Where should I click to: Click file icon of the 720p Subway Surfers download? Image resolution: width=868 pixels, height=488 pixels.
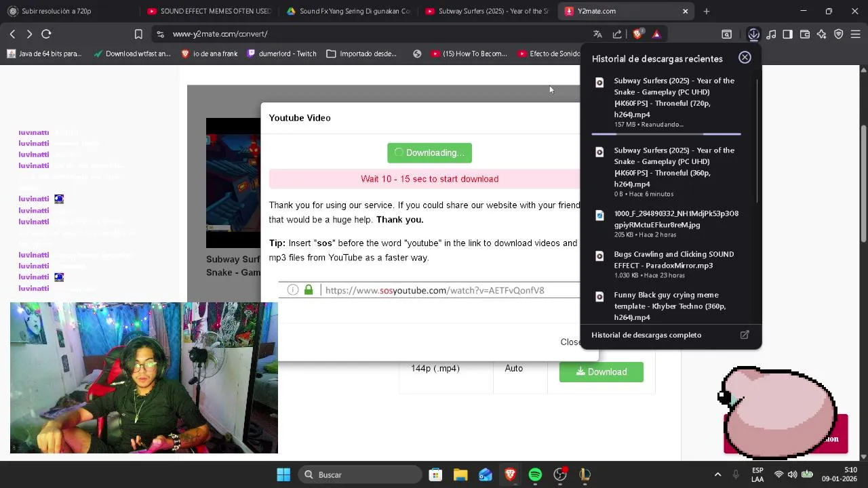pyautogui.click(x=599, y=83)
